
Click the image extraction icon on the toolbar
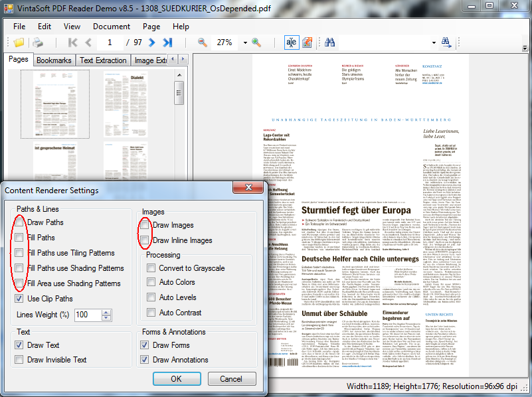click(x=307, y=42)
